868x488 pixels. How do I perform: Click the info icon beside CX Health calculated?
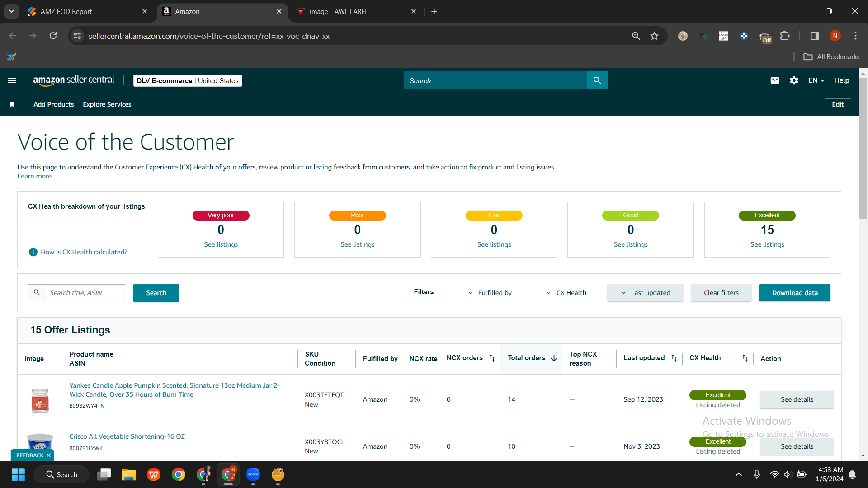(x=33, y=252)
